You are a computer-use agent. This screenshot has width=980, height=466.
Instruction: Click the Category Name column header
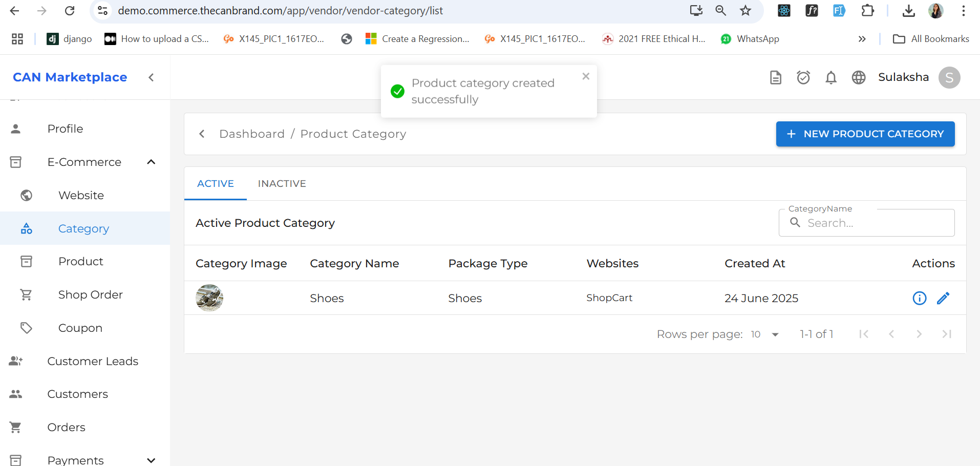click(x=354, y=263)
